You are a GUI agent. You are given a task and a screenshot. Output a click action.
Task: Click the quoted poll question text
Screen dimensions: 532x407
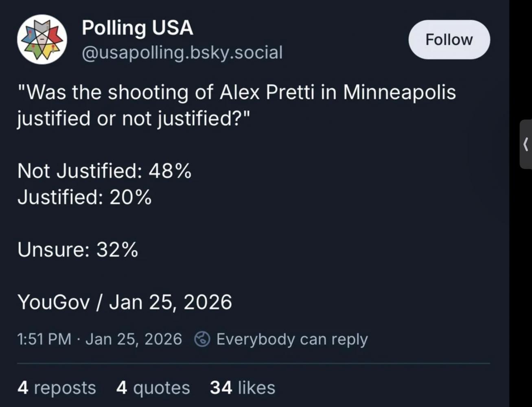236,105
